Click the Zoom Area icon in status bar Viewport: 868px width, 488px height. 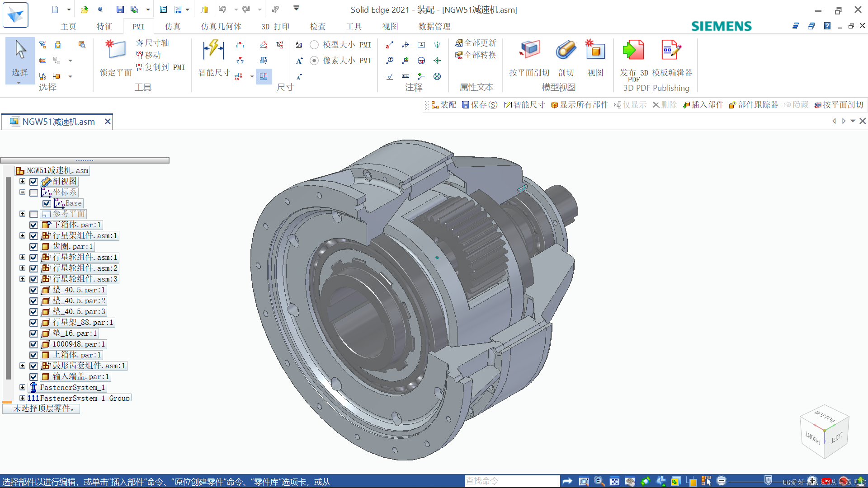(x=584, y=481)
